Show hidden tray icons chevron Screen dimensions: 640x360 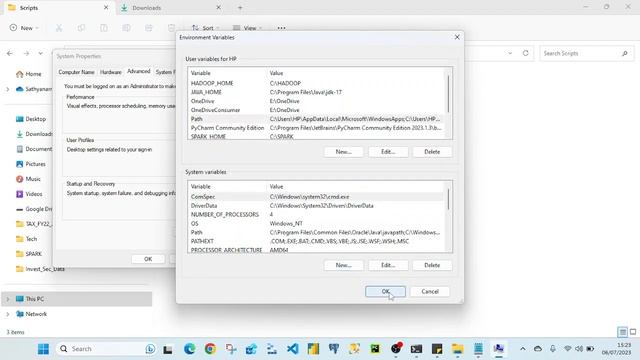(522, 349)
